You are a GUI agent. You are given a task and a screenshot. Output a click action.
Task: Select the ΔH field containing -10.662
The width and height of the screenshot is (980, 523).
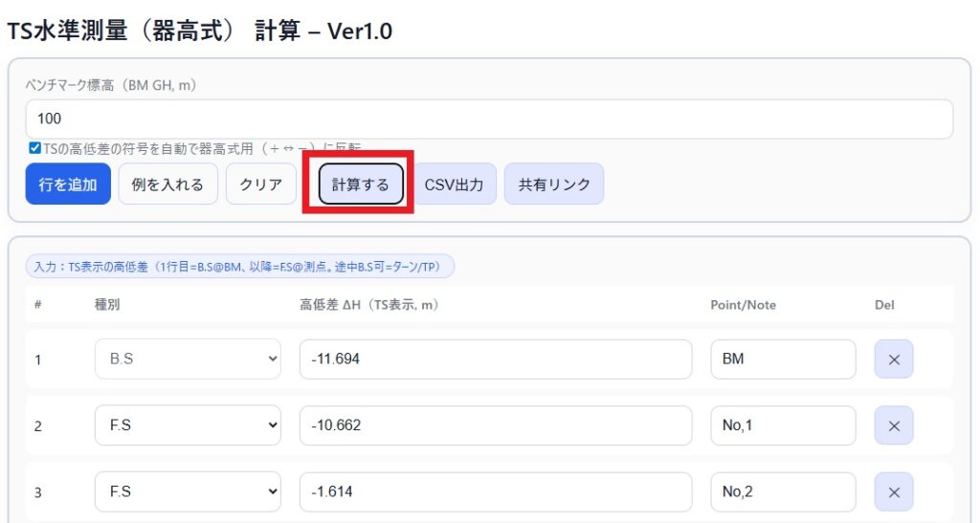coord(495,425)
